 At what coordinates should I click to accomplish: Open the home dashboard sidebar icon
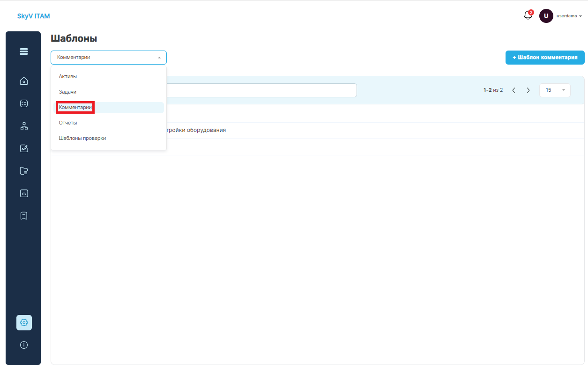pyautogui.click(x=24, y=81)
